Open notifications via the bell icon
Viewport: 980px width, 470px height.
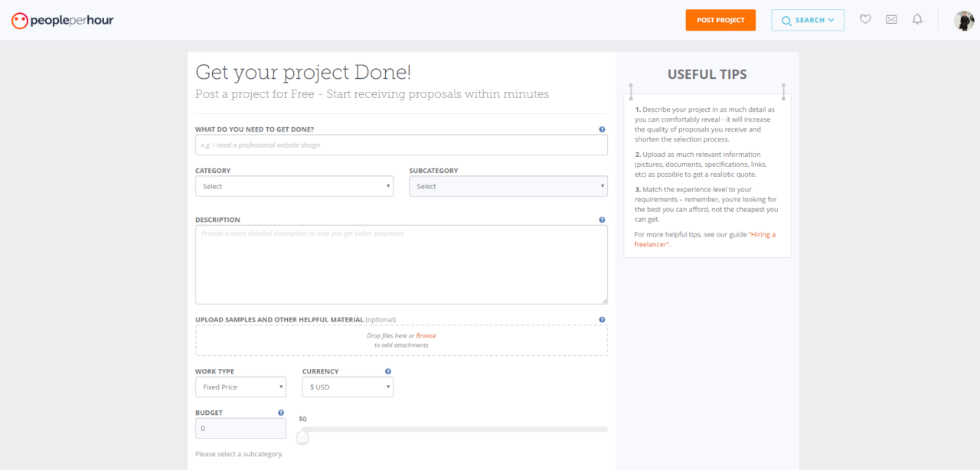(x=917, y=20)
